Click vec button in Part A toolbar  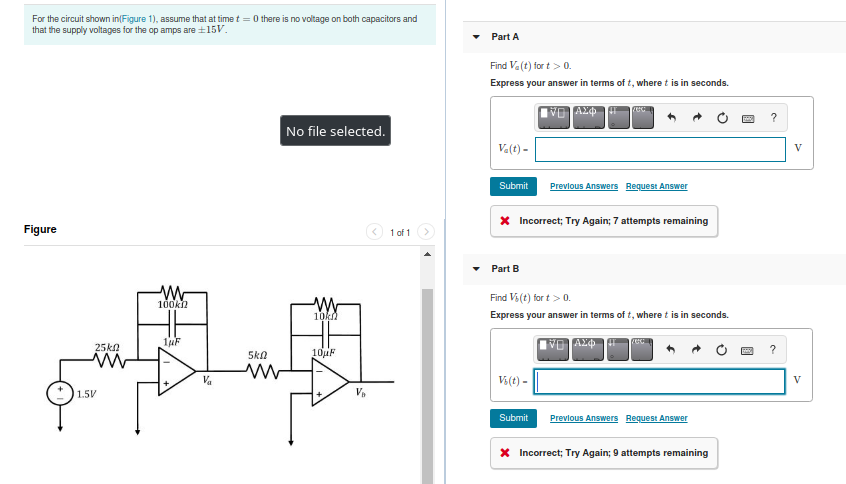pyautogui.click(x=643, y=117)
